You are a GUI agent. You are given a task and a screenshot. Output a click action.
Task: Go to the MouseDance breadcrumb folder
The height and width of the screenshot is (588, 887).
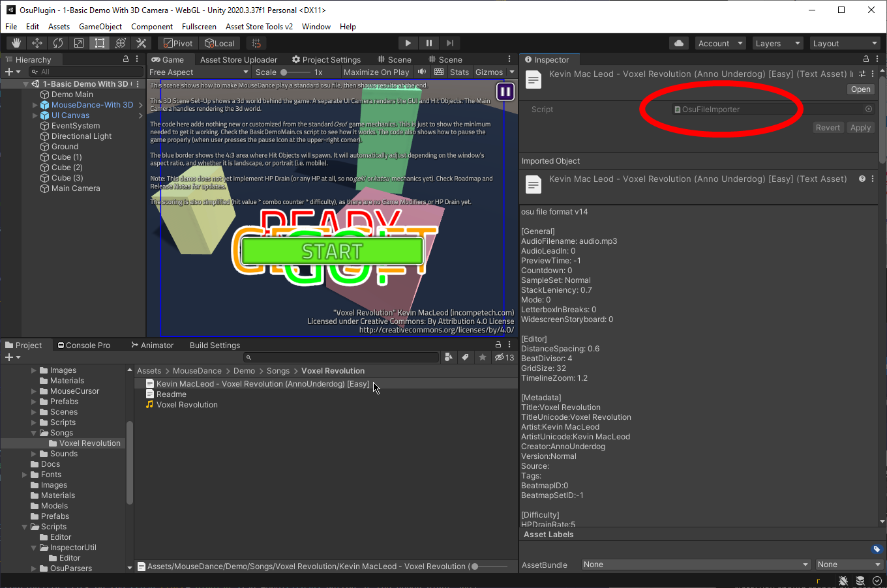[197, 370]
